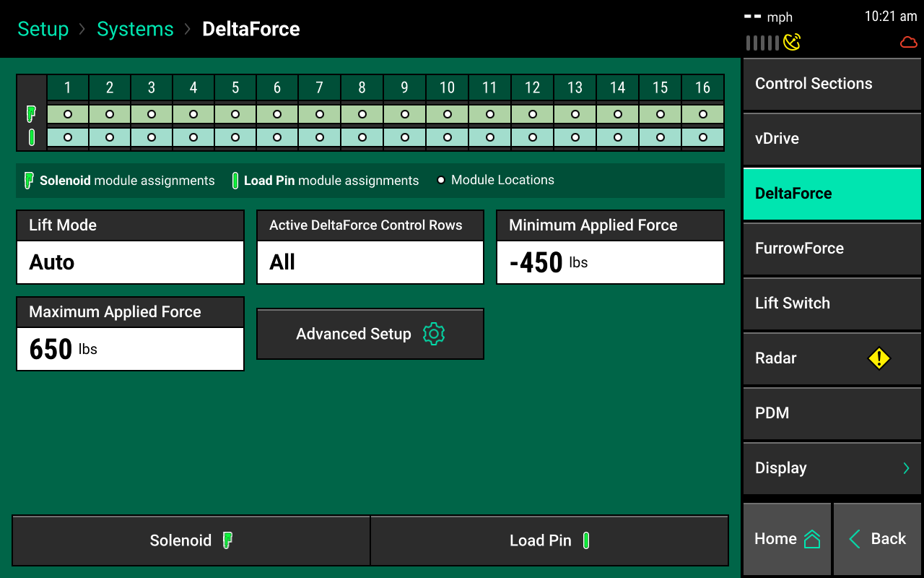Click the mph speed readout
924x578 pixels.
769,17
